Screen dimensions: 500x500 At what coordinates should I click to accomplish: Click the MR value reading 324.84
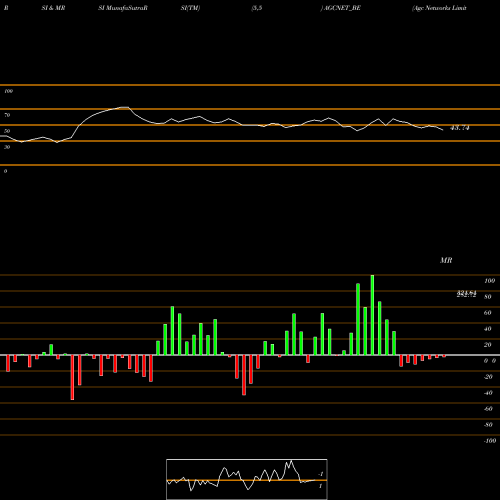(466, 293)
